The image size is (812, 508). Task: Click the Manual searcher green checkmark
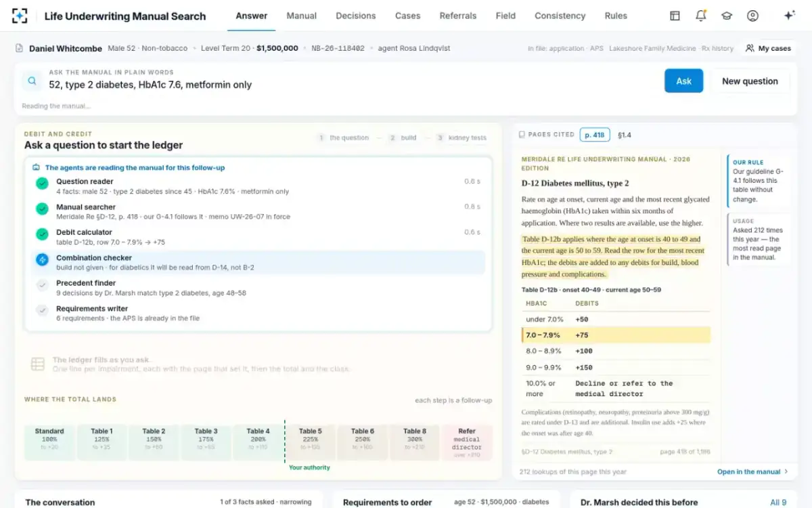point(42,209)
